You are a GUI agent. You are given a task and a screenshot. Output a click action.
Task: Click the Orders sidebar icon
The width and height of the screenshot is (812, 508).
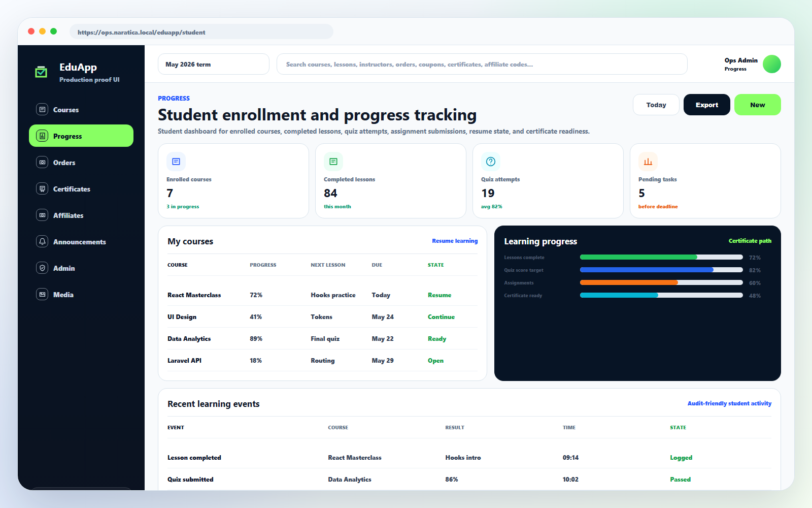[x=42, y=162]
